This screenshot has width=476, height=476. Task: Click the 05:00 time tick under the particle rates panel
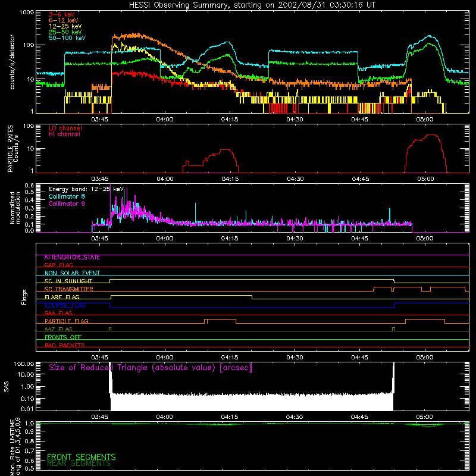(x=425, y=179)
